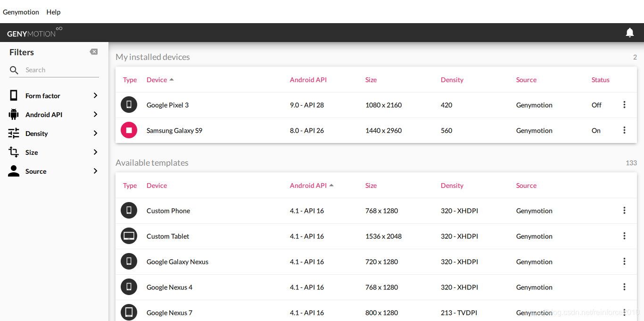The height and width of the screenshot is (321, 644).
Task: Expand the Density filter
Action: pyautogui.click(x=95, y=133)
